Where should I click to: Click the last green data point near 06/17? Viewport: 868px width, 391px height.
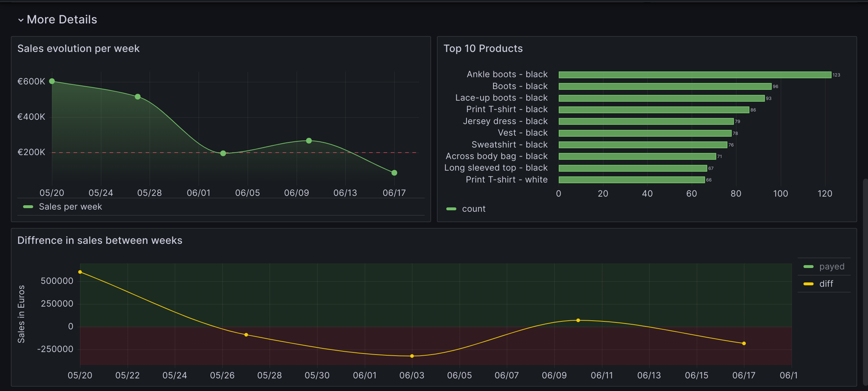(x=394, y=173)
